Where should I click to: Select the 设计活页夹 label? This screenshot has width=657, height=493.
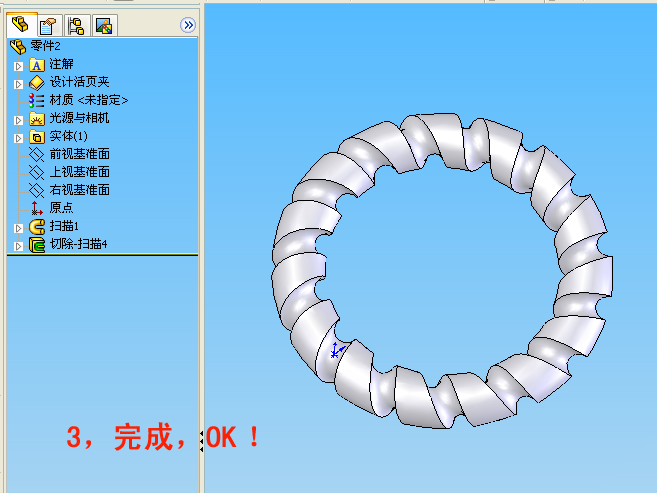point(79,82)
